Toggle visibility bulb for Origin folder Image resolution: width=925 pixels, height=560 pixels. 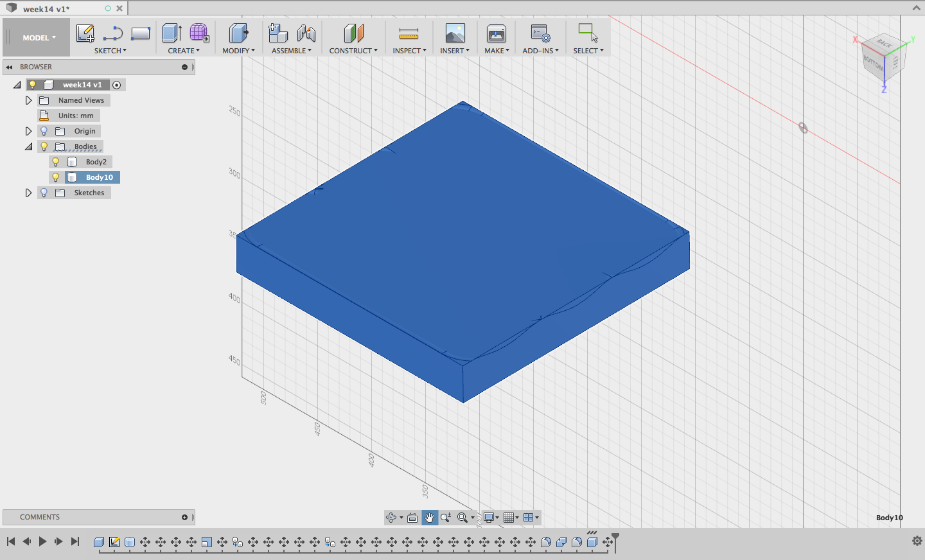coord(44,131)
